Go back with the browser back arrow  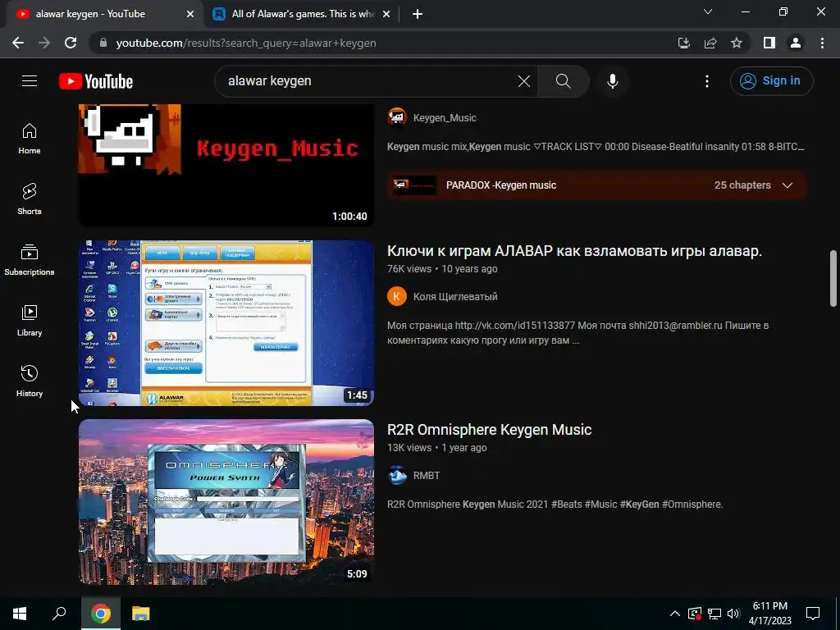tap(18, 43)
